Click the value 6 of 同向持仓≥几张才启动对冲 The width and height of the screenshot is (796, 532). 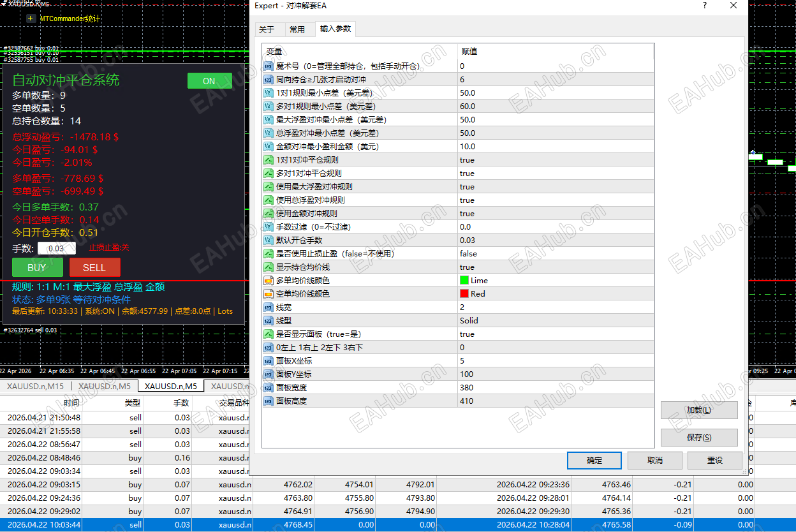click(462, 79)
